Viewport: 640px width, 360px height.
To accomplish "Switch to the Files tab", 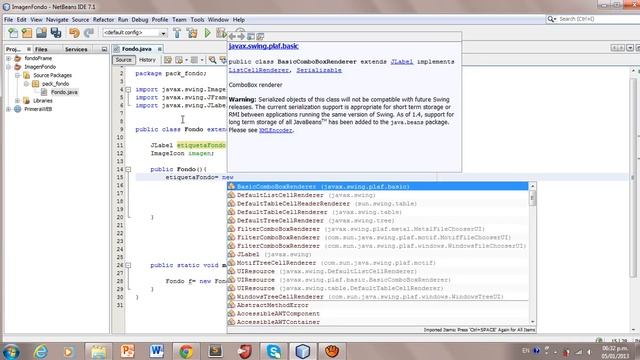I will 41,49.
